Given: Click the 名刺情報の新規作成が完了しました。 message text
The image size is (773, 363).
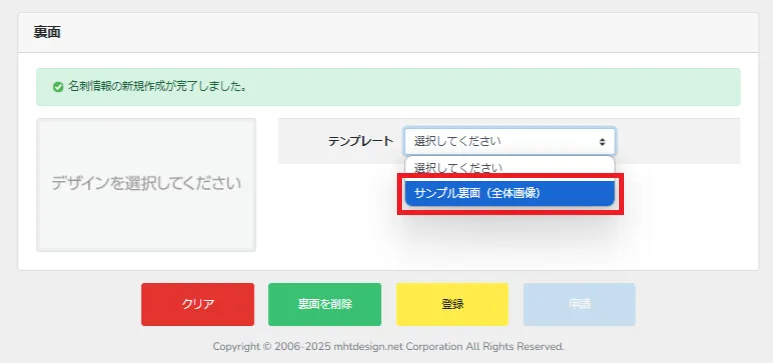Looking at the screenshot, I should (x=157, y=87).
